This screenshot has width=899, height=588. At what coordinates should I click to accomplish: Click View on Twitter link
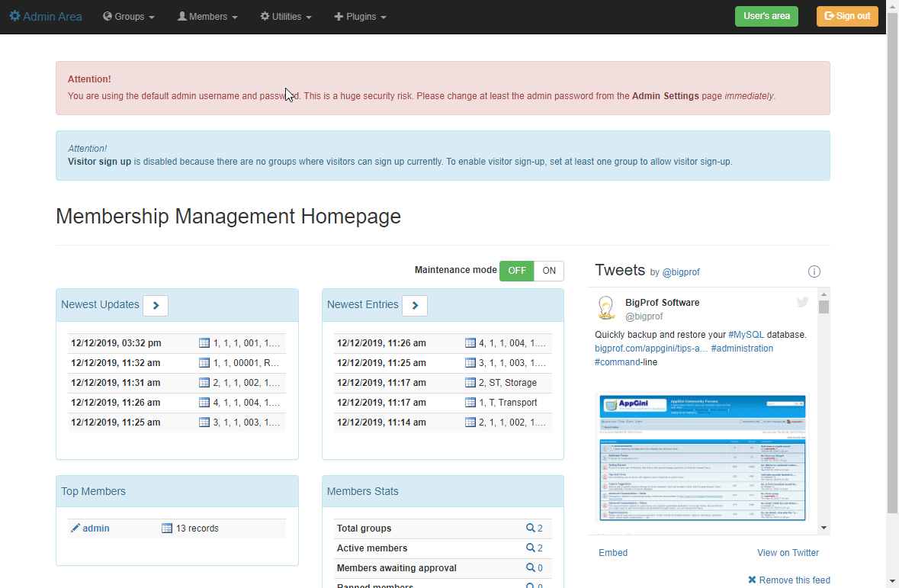click(788, 552)
